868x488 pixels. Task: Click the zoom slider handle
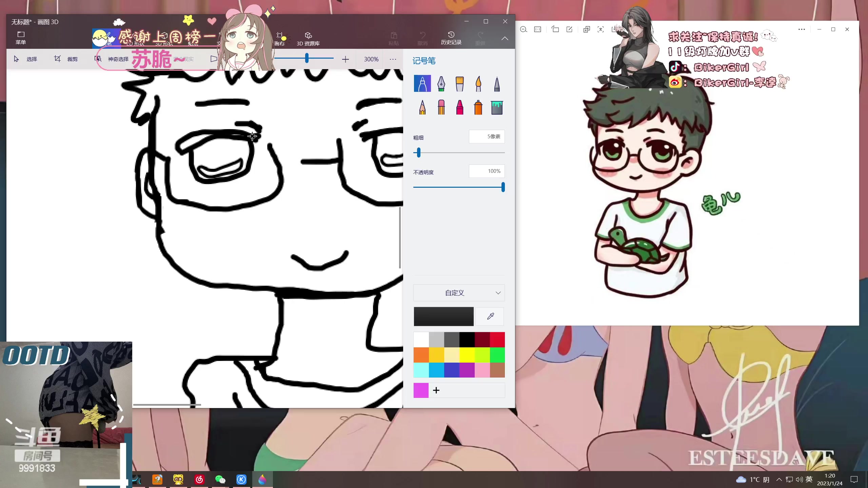307,58
